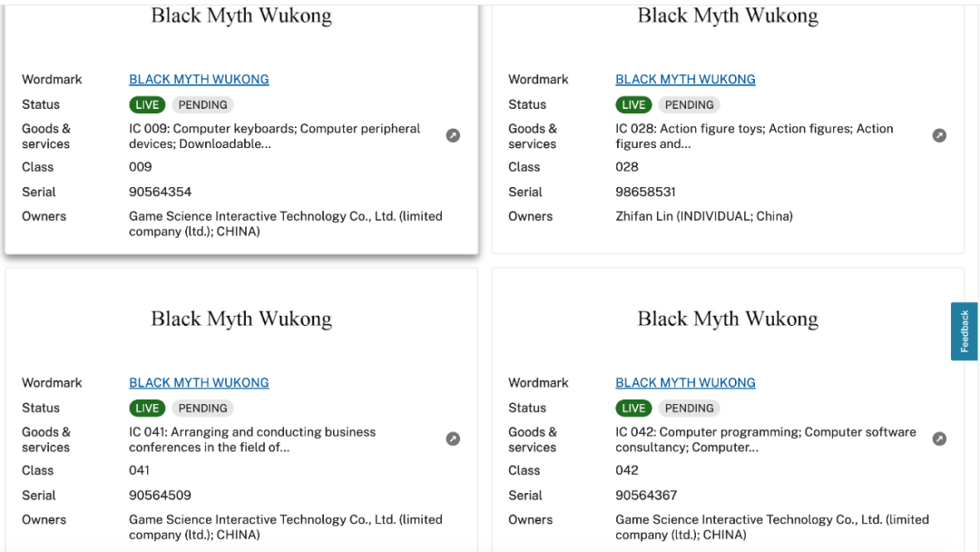Image resolution: width=980 pixels, height=552 pixels.
Task: Click the serial number 98658531
Action: click(645, 192)
